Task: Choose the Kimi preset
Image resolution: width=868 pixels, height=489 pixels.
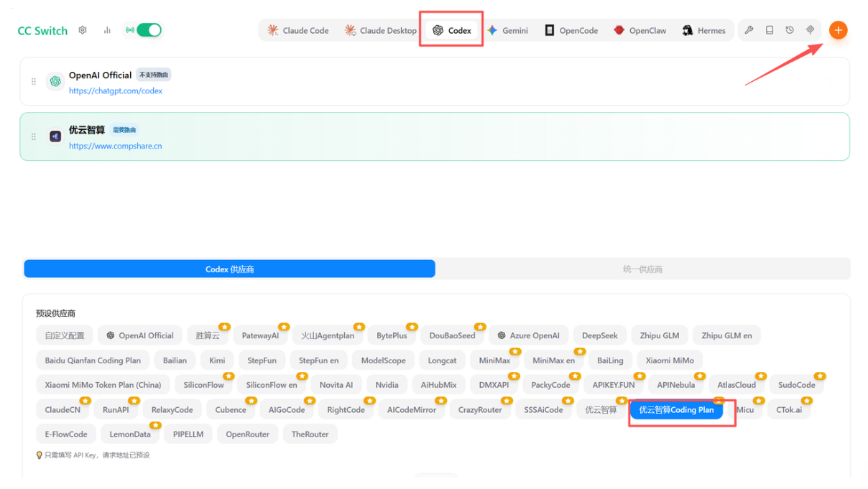Action: pos(217,360)
